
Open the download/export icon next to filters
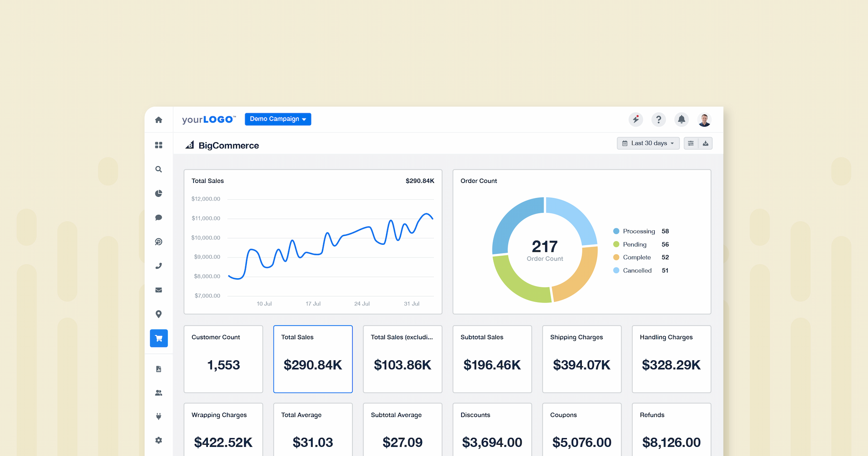pos(705,143)
